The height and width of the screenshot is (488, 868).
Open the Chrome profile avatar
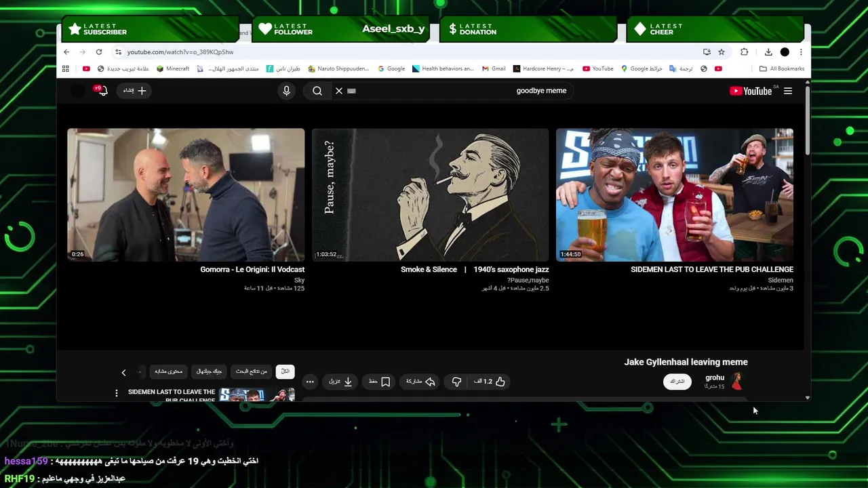785,52
